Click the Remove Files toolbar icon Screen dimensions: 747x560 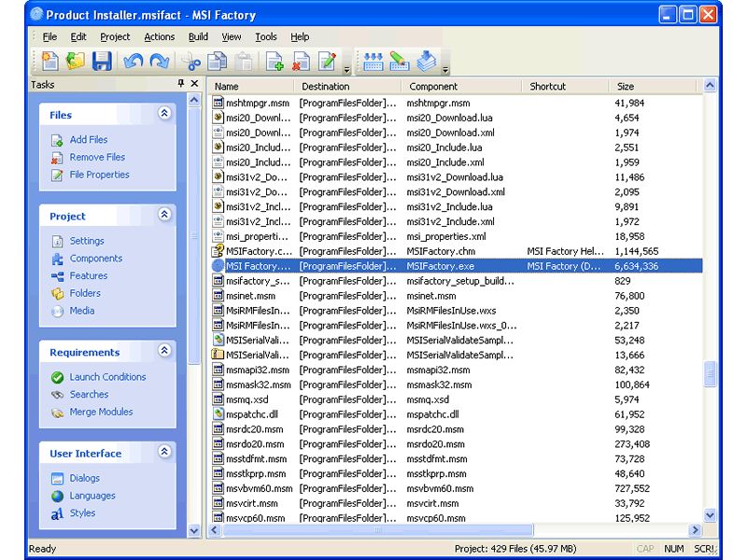click(301, 62)
